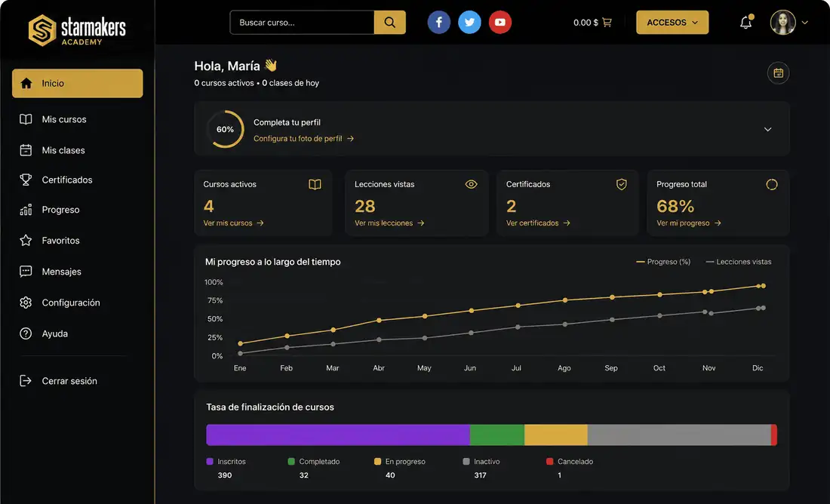Screen dimensions: 830x504
Task: Open the Facebook social icon
Action: [439, 22]
